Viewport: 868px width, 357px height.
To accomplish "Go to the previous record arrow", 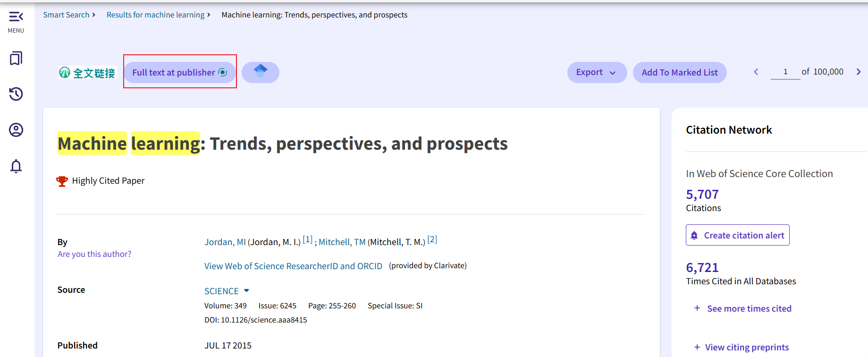I will pos(756,72).
